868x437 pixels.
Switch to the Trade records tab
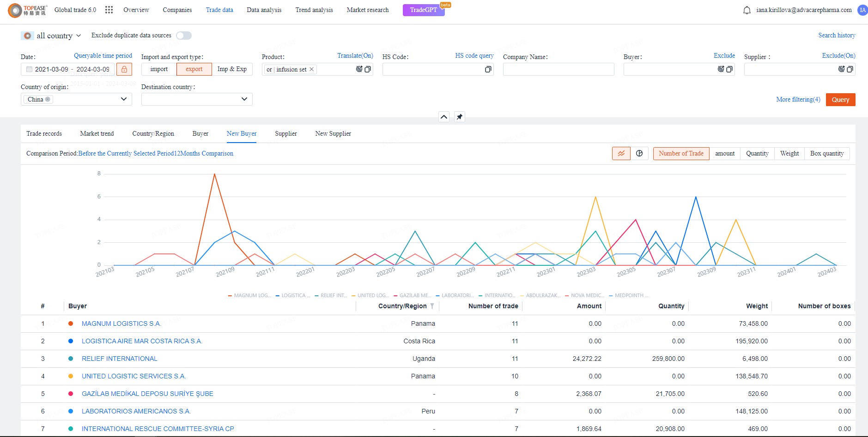coord(44,134)
